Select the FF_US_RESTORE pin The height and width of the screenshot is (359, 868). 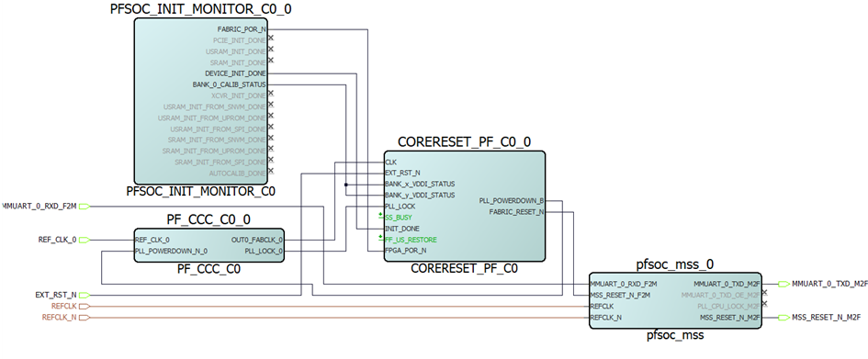pyautogui.click(x=411, y=240)
